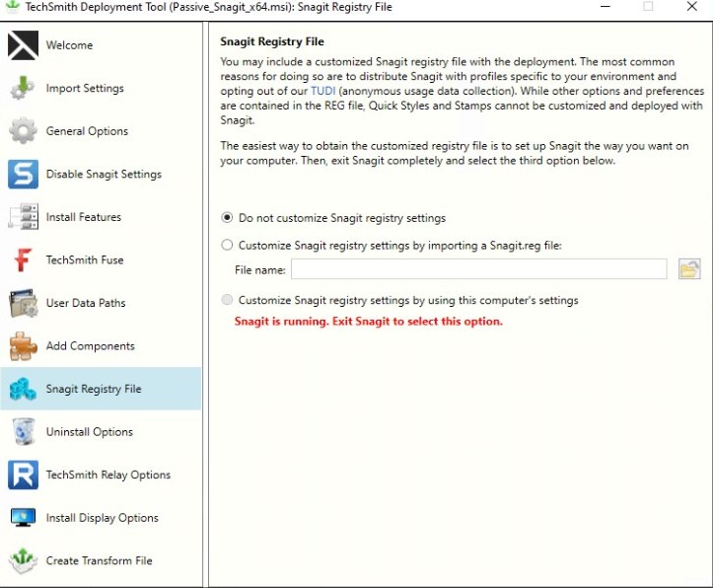Click the Snagit Registry File cubes icon
Viewport: 713px width, 588px height.
click(23, 389)
